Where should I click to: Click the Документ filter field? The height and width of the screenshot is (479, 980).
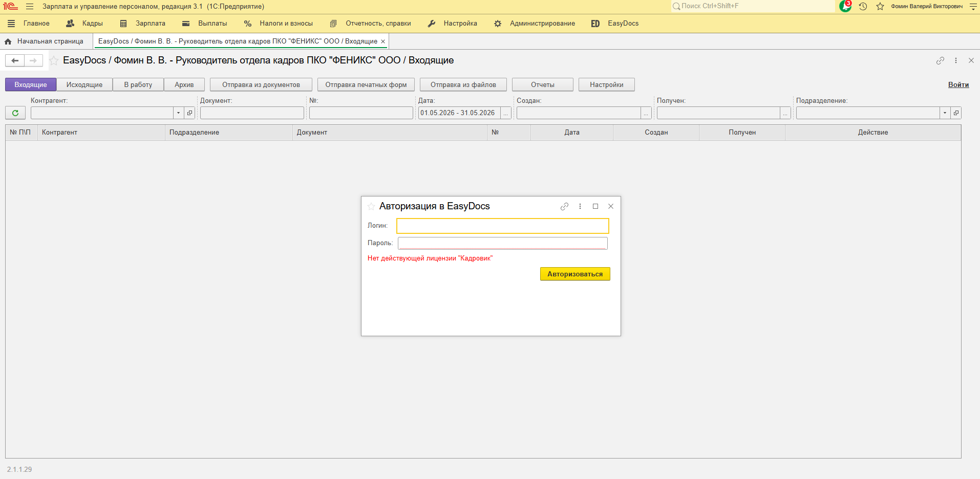[x=252, y=113]
